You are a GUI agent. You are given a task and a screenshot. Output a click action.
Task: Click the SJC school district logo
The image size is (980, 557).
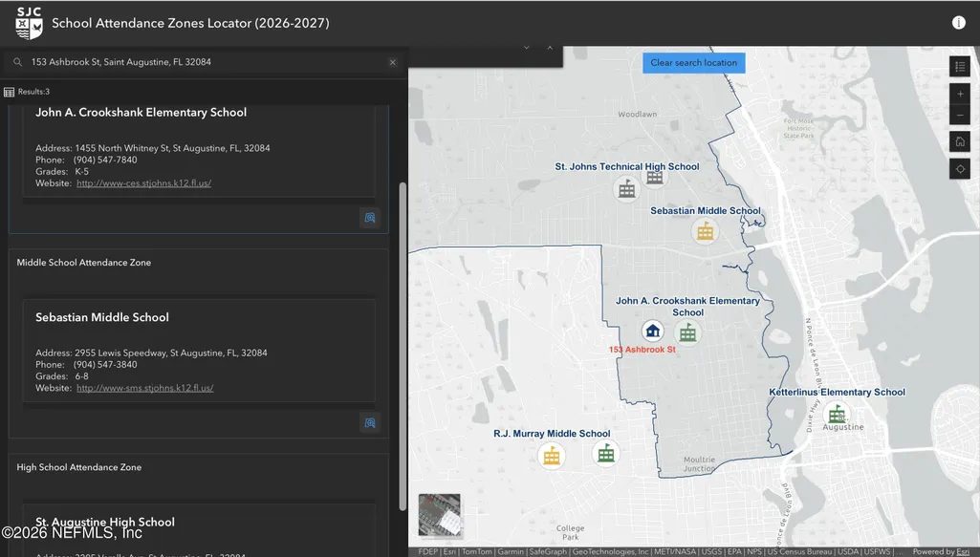[x=29, y=23]
